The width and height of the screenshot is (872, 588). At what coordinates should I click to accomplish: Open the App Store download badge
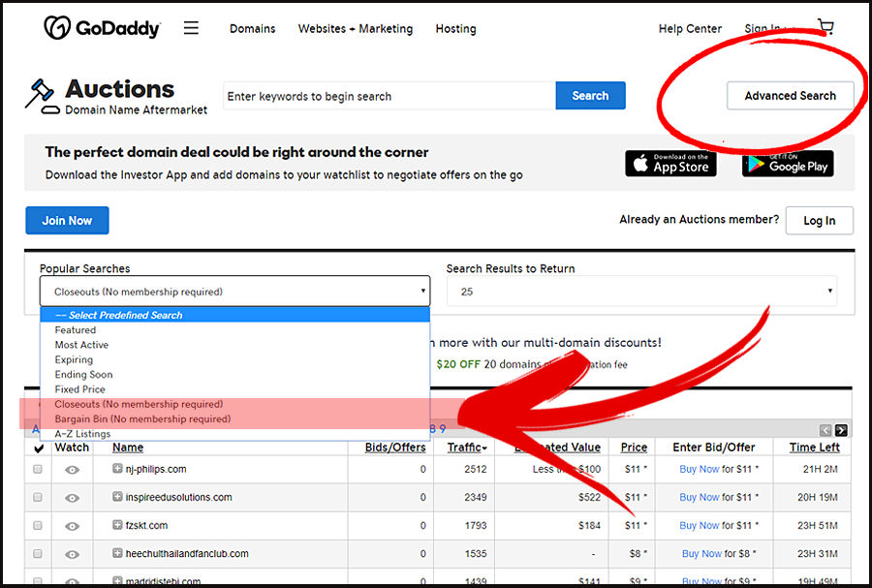click(670, 164)
